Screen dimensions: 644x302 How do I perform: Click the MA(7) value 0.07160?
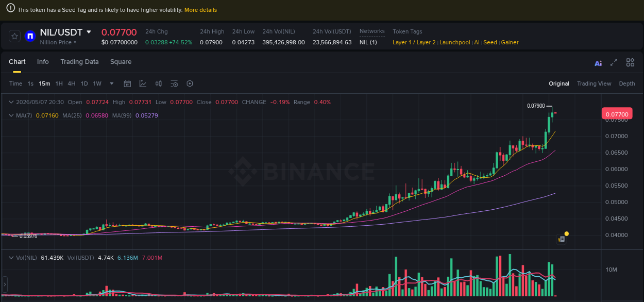46,115
